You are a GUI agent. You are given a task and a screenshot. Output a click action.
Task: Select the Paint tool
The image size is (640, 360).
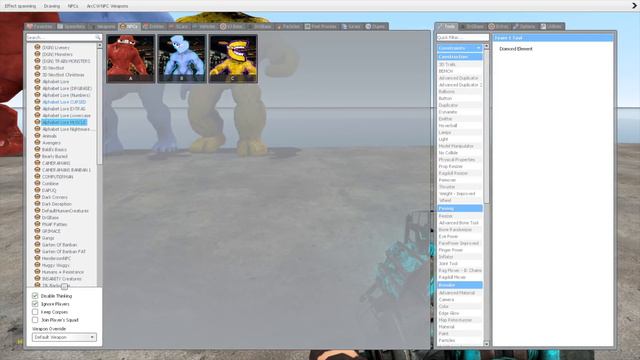tap(460, 333)
